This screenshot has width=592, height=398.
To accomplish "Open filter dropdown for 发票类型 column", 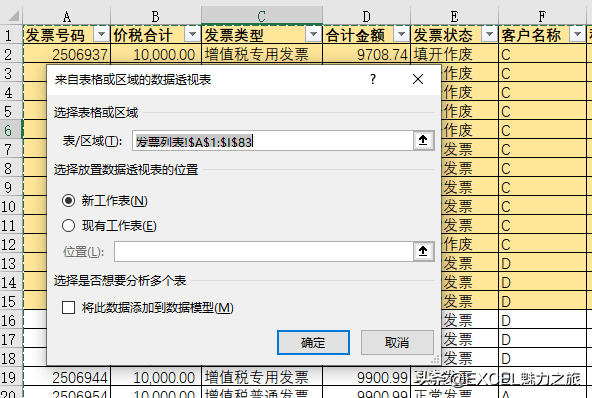I will tap(313, 35).
